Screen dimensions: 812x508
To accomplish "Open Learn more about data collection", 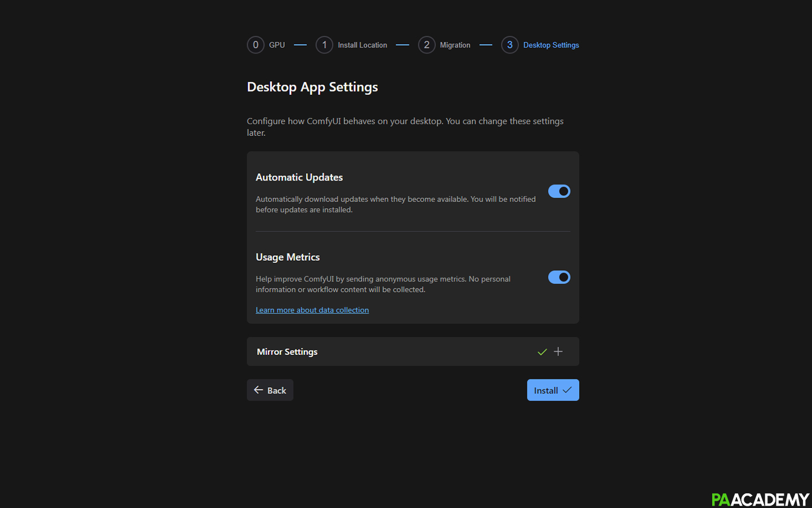I will click(312, 309).
